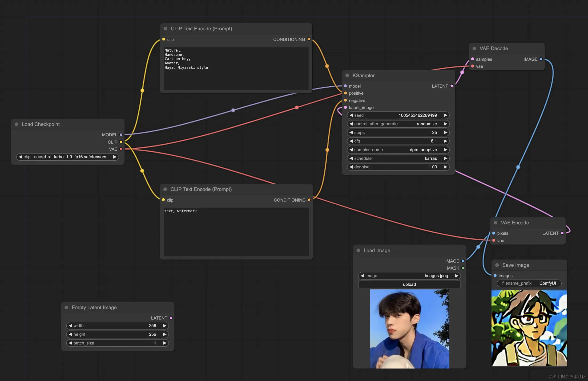
Task: Click the LATENT output socket on VAE Encode
Action: tap(562, 233)
